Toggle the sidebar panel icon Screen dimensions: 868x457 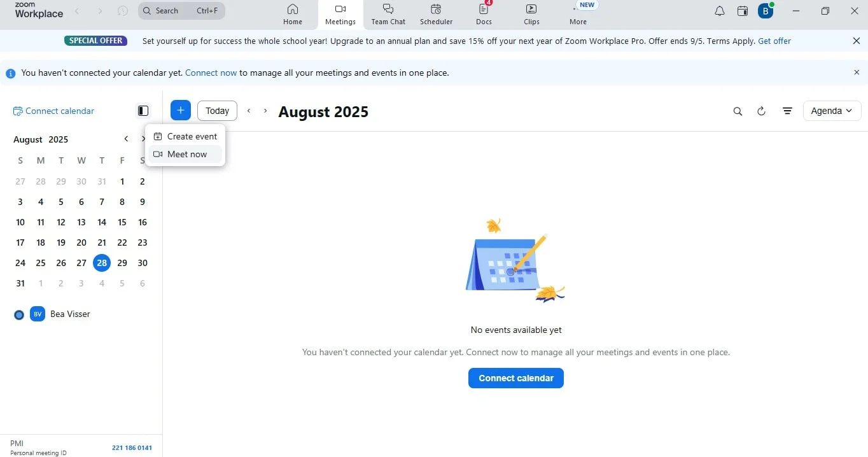[x=143, y=111]
